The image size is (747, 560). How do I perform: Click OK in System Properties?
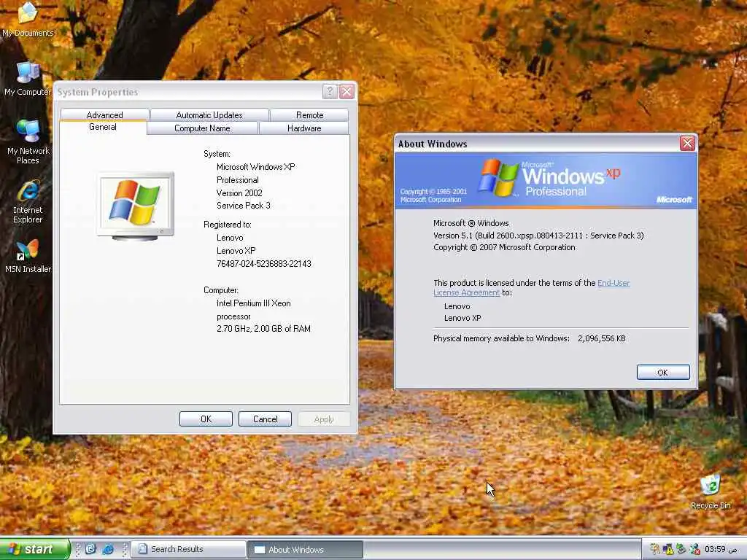(x=206, y=419)
